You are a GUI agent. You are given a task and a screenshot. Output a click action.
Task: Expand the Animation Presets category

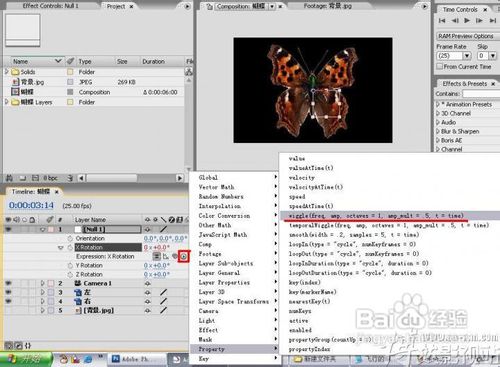438,104
